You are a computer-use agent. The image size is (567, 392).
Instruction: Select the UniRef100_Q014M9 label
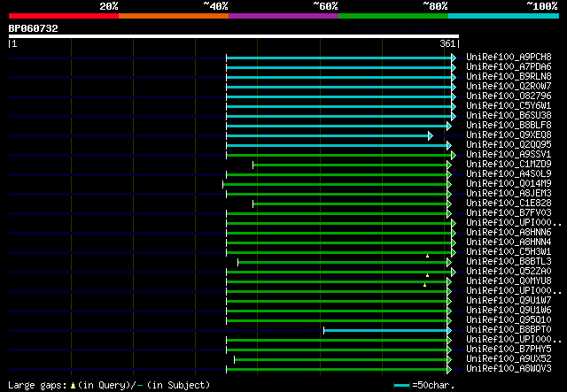pyautogui.click(x=509, y=183)
